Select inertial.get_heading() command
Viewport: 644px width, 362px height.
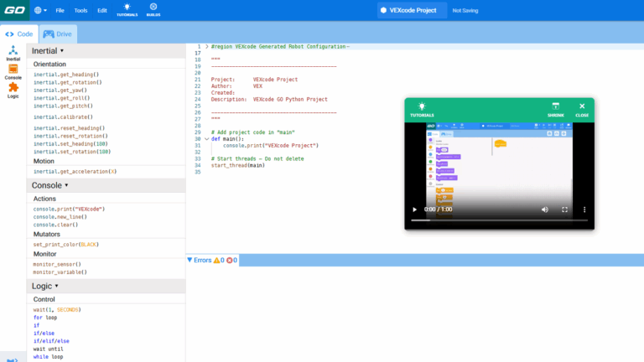click(x=66, y=75)
